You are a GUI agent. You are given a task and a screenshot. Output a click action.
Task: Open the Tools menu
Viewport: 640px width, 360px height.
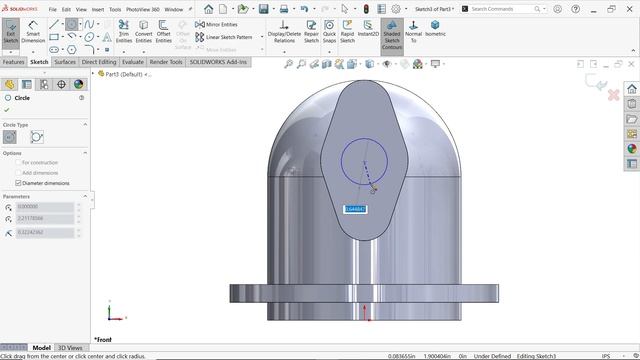[115, 9]
